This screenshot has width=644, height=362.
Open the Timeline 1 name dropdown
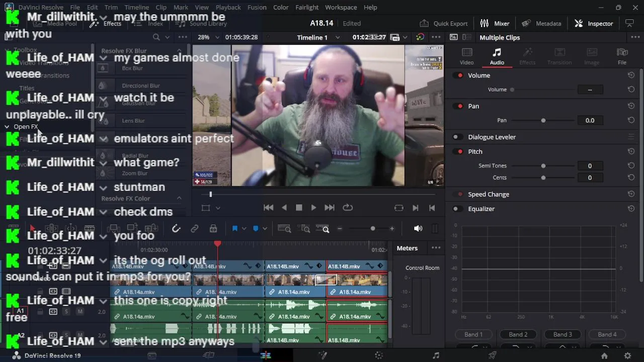point(338,37)
